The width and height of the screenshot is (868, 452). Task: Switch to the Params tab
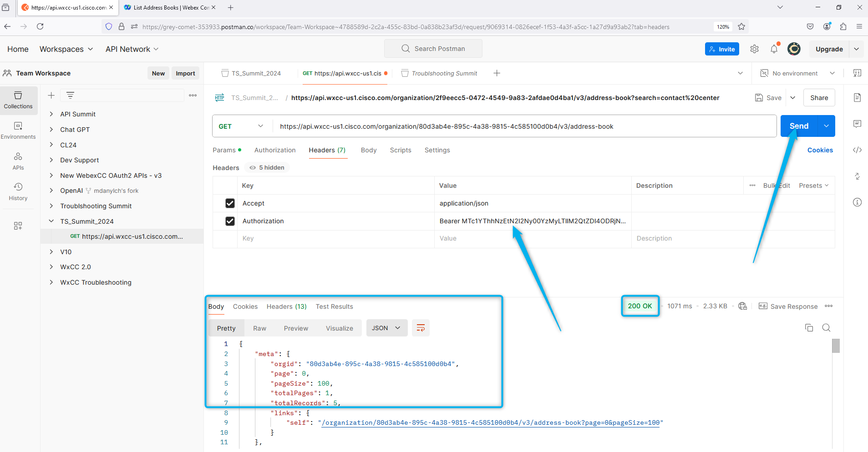click(x=227, y=150)
